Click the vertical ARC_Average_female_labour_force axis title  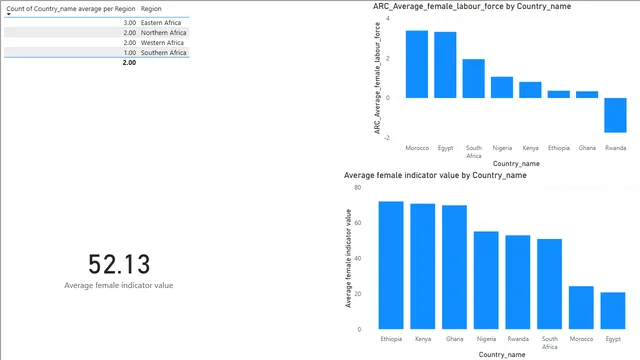[377, 78]
